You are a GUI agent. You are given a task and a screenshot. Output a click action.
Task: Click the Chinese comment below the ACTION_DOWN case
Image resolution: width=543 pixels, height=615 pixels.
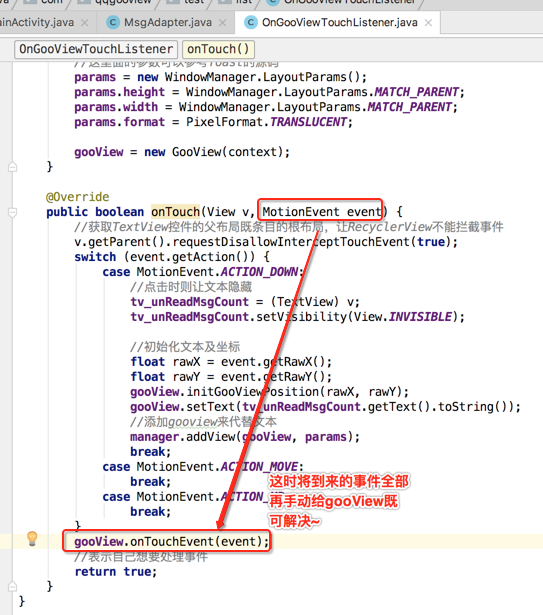pos(191,287)
